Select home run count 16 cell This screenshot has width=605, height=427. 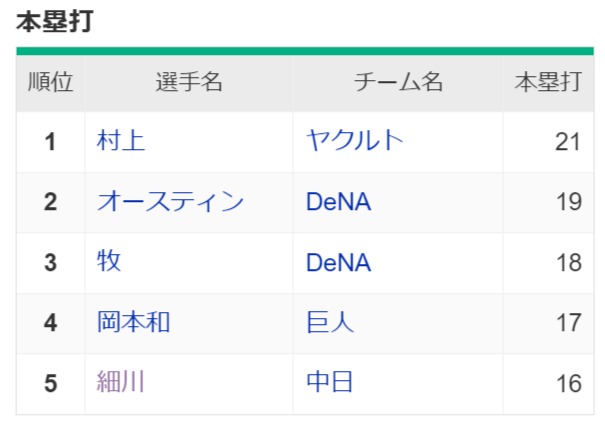pos(548,384)
